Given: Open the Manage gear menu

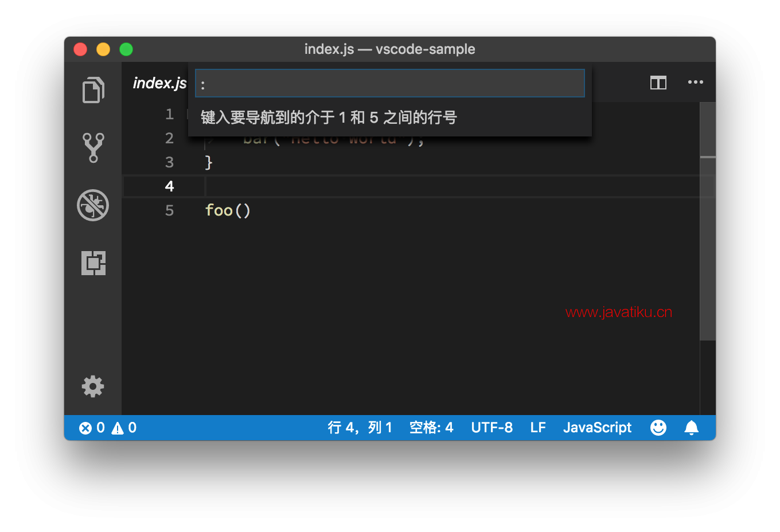Looking at the screenshot, I should point(93,386).
